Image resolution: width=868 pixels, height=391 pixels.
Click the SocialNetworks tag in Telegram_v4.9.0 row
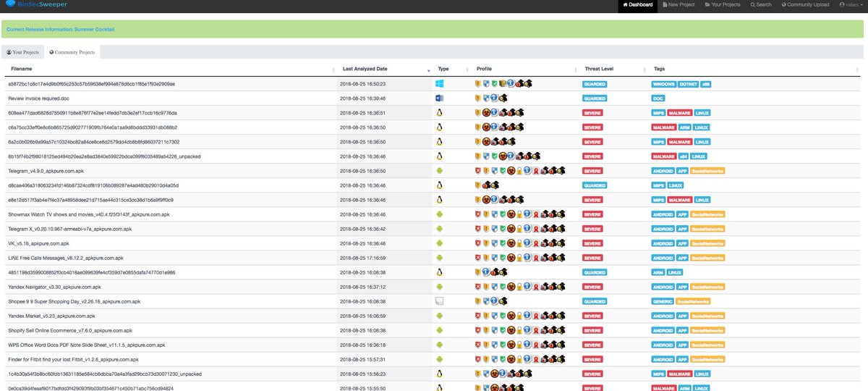[707, 171]
